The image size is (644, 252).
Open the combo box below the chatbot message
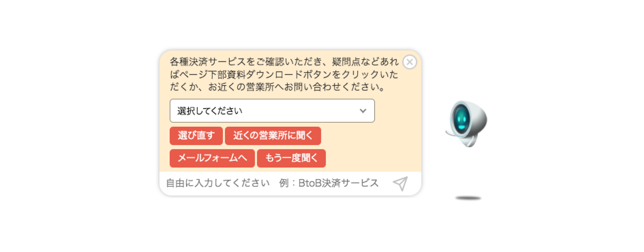coord(272,111)
